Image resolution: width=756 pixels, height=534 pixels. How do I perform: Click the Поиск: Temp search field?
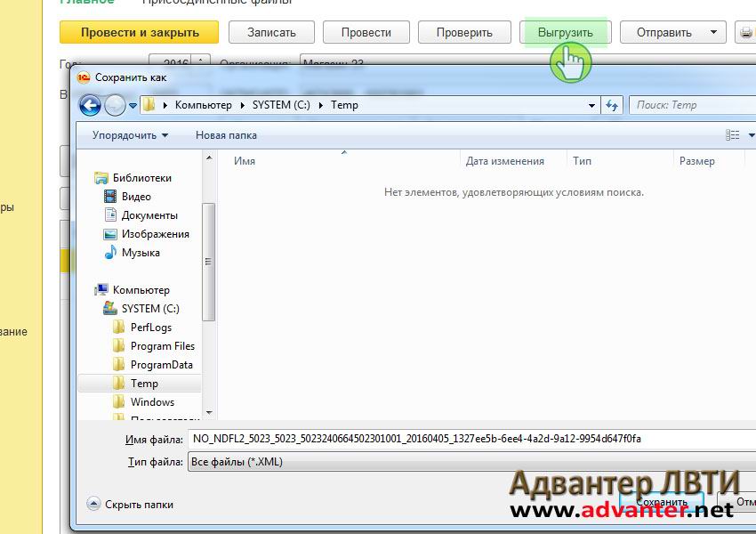tap(692, 105)
